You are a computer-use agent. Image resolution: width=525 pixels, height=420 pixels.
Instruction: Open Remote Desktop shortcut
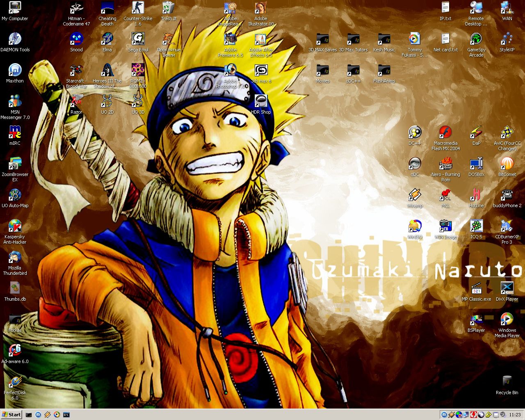(x=476, y=14)
